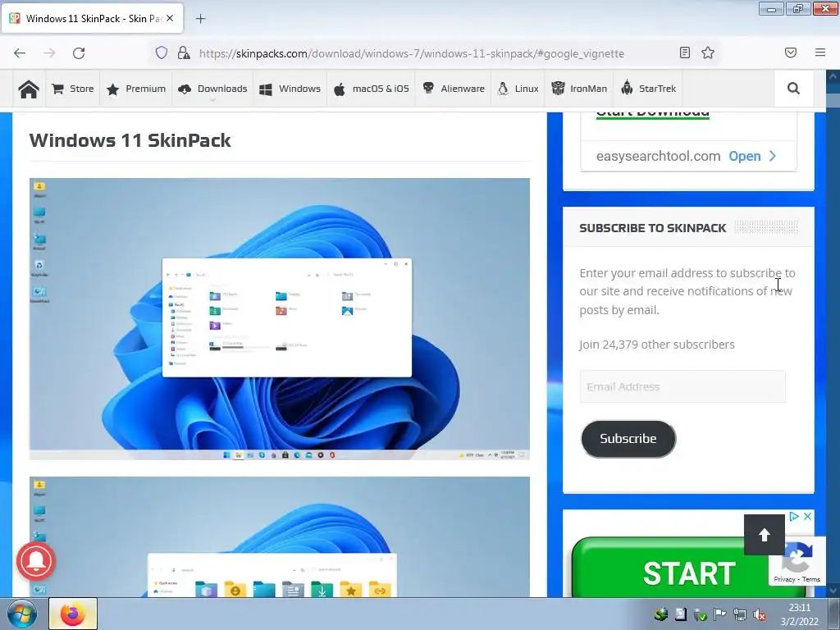Open the first Windows 11 SkinPack screenshot
The width and height of the screenshot is (840, 630).
coord(280,319)
